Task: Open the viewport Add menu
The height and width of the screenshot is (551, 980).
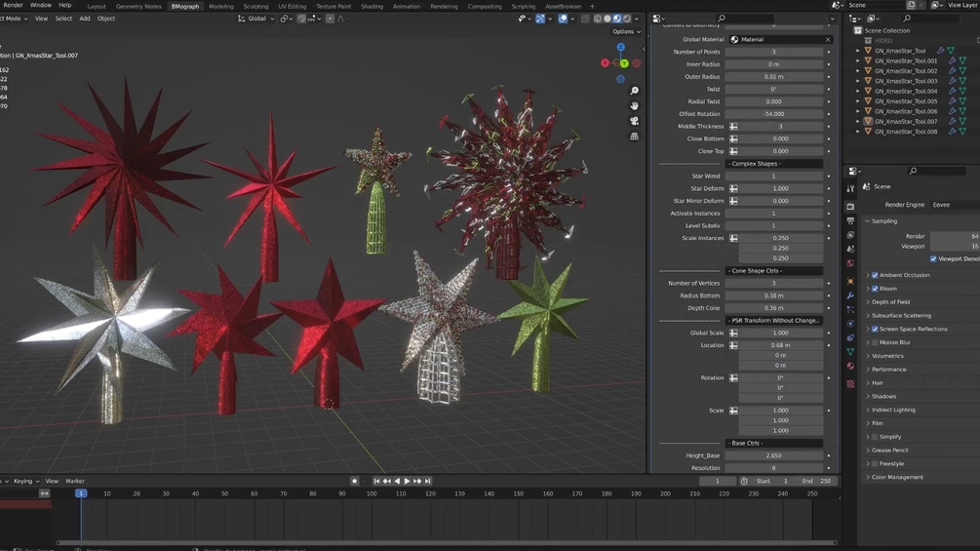Action: pyautogui.click(x=85, y=19)
